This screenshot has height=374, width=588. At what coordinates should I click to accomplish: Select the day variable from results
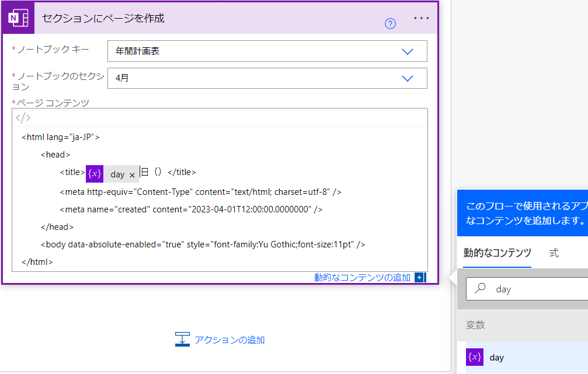527,357
